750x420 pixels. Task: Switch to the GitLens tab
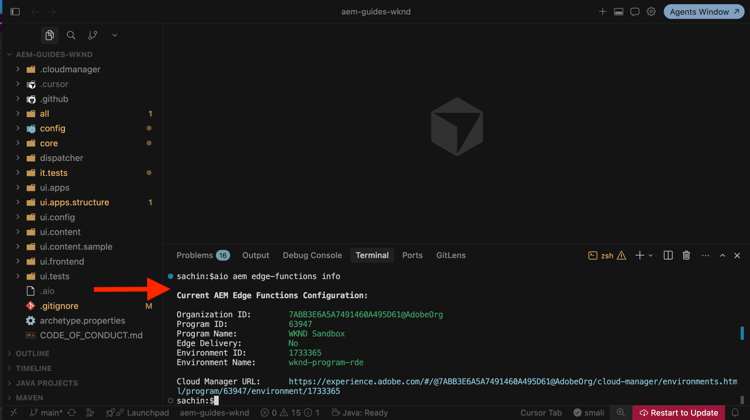click(x=451, y=255)
